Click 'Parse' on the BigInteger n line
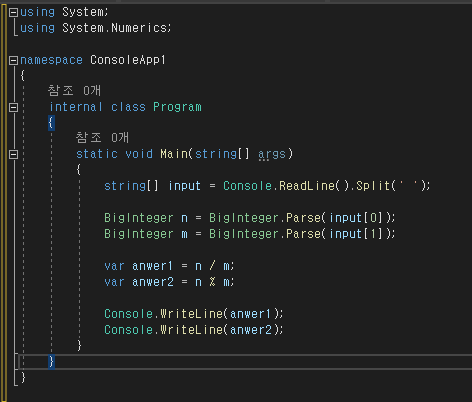 coord(303,218)
